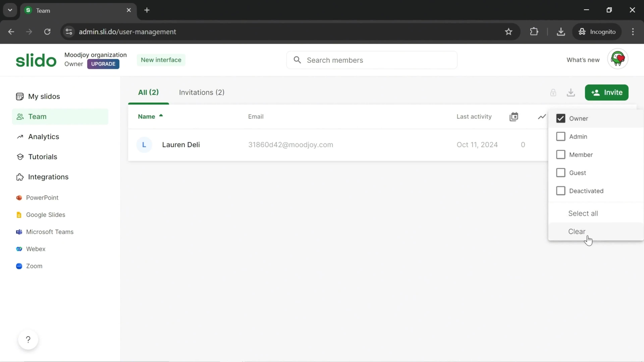Click the Zoom integration icon

click(x=19, y=266)
